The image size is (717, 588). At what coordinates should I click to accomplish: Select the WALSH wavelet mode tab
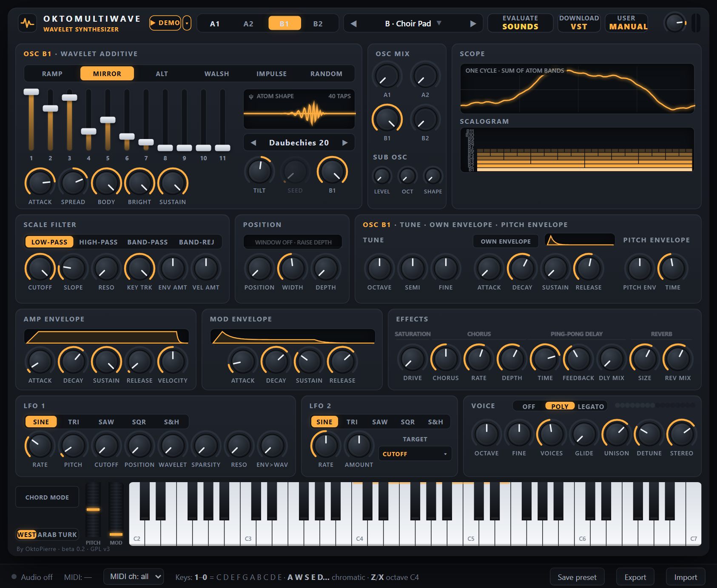pos(216,74)
